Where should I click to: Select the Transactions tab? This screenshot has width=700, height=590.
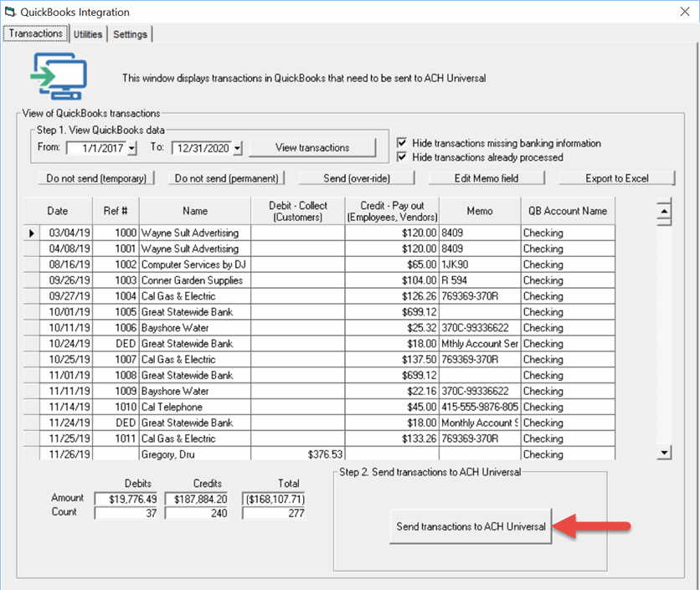click(x=35, y=33)
